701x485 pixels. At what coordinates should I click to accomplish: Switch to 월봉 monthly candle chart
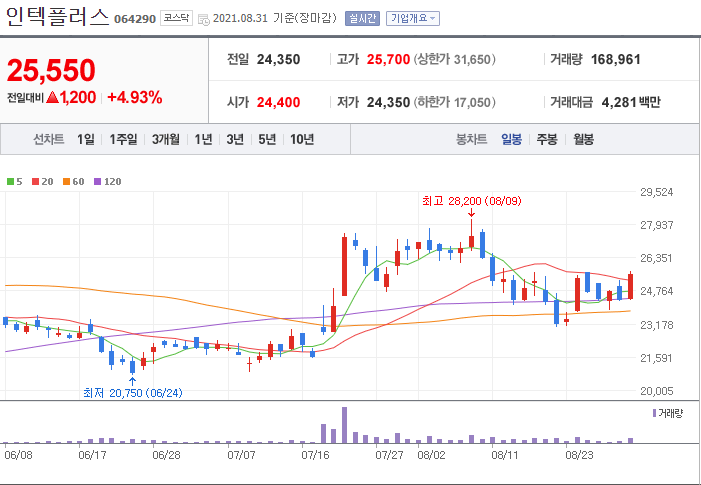[583, 139]
